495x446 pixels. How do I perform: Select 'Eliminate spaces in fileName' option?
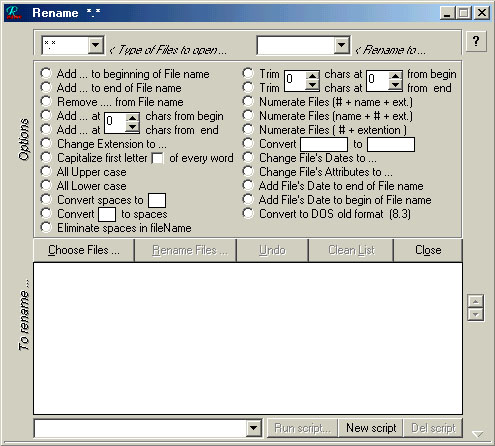[46, 227]
